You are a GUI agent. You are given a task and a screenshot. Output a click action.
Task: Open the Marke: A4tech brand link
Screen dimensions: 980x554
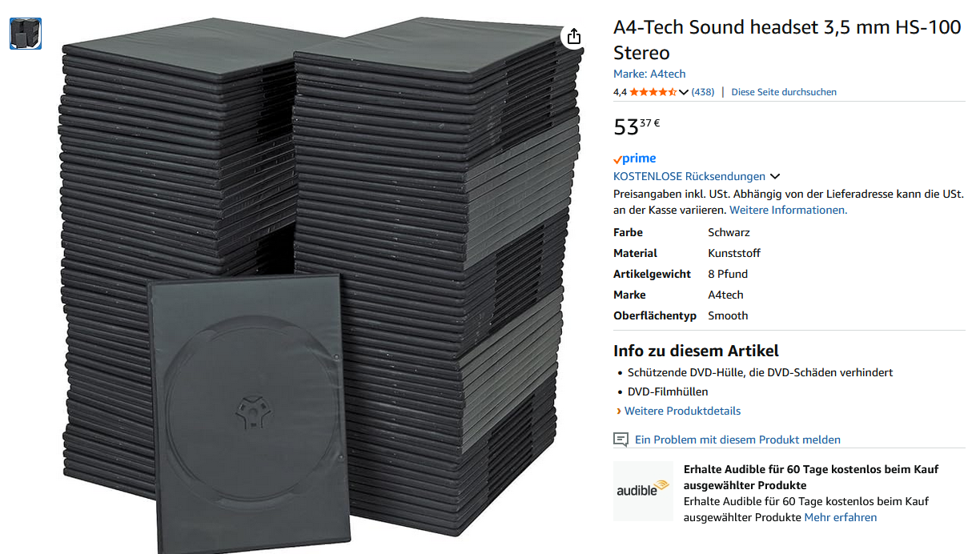[x=649, y=74]
